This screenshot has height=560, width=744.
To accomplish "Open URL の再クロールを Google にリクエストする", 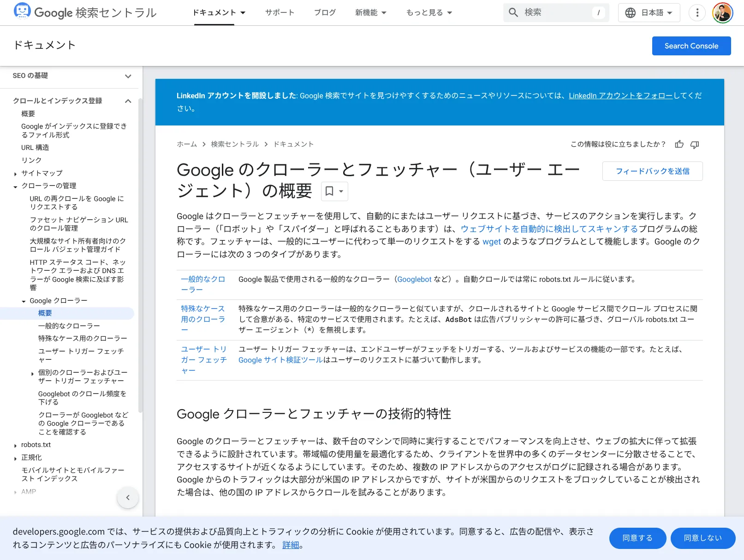I will click(77, 203).
